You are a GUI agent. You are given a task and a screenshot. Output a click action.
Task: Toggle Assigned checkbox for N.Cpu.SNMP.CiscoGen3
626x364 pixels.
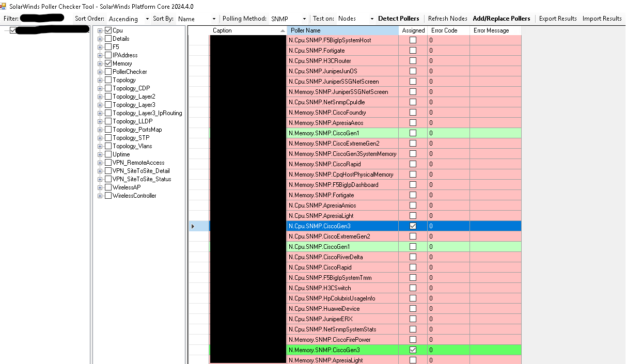(413, 226)
